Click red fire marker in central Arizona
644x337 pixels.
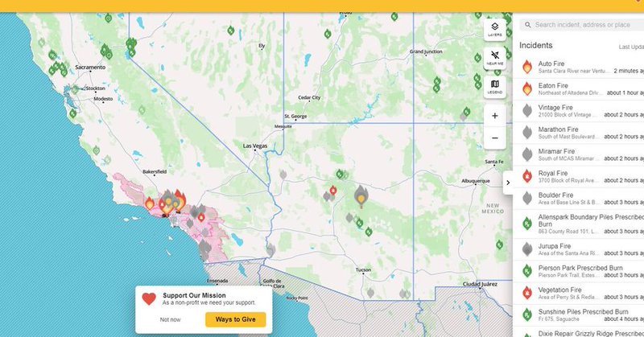tap(333, 190)
